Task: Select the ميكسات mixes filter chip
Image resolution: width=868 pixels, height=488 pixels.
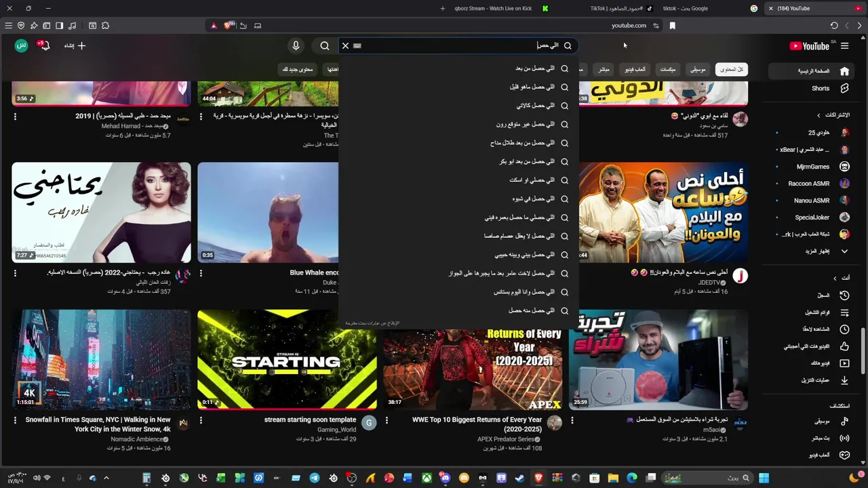Action: [x=668, y=69]
